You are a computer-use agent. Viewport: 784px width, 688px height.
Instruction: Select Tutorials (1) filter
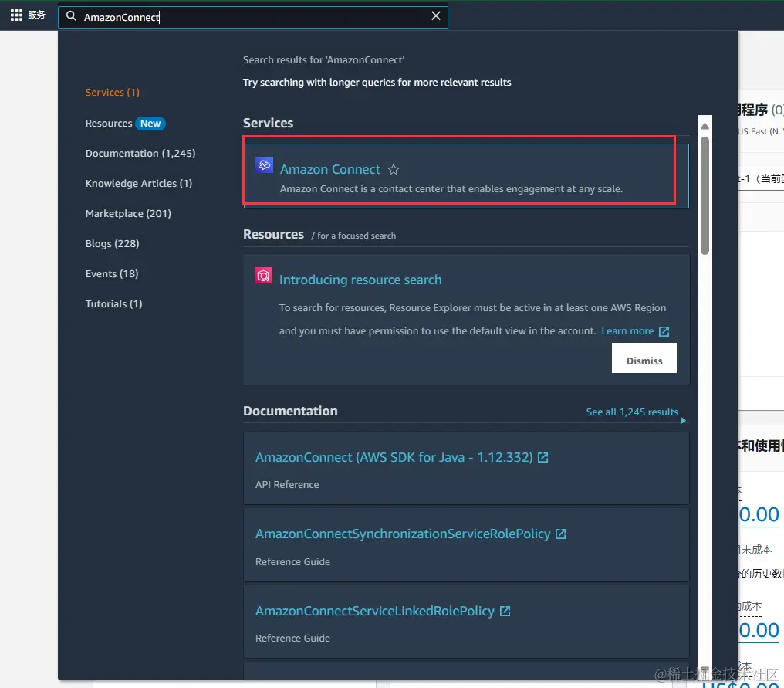pyautogui.click(x=113, y=303)
